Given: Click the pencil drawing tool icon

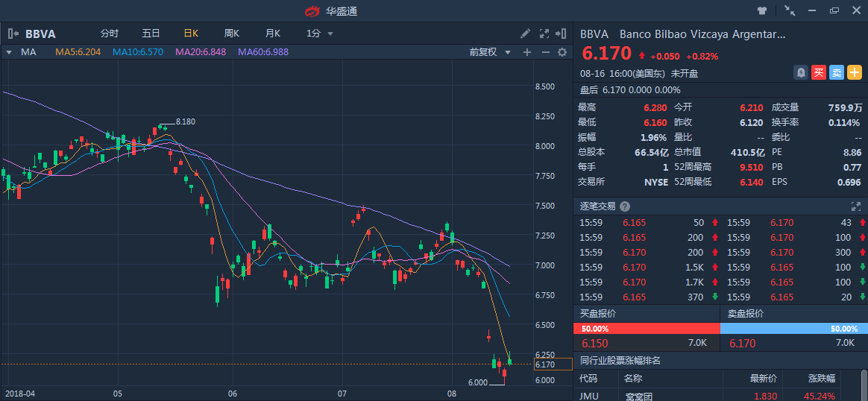Looking at the screenshot, I should coord(525,34).
